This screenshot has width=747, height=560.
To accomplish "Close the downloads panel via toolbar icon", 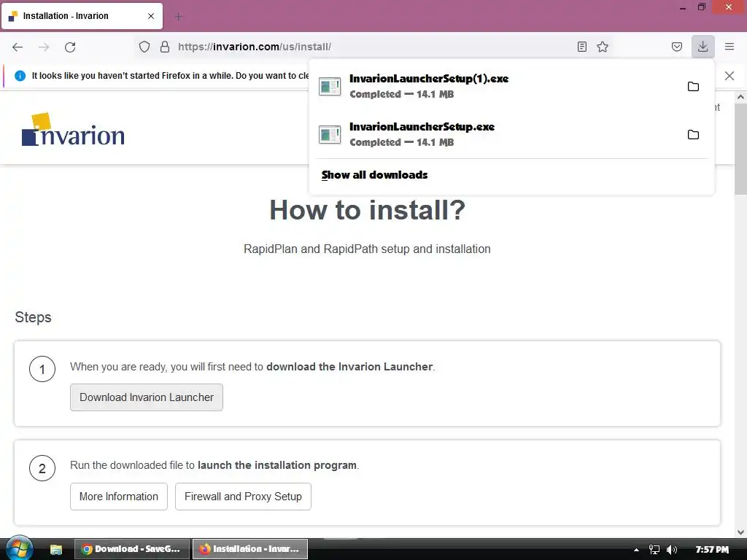I will pos(703,47).
